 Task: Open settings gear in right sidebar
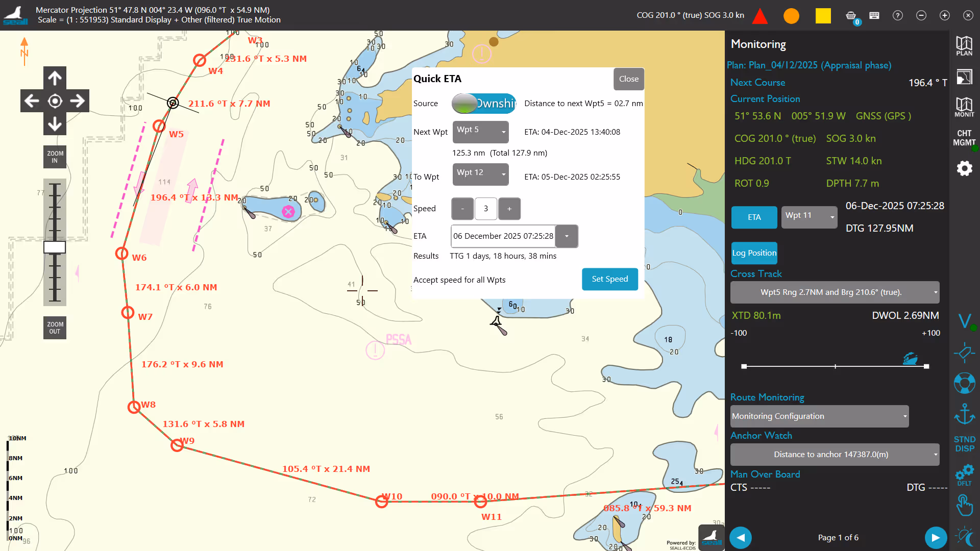[964, 168]
